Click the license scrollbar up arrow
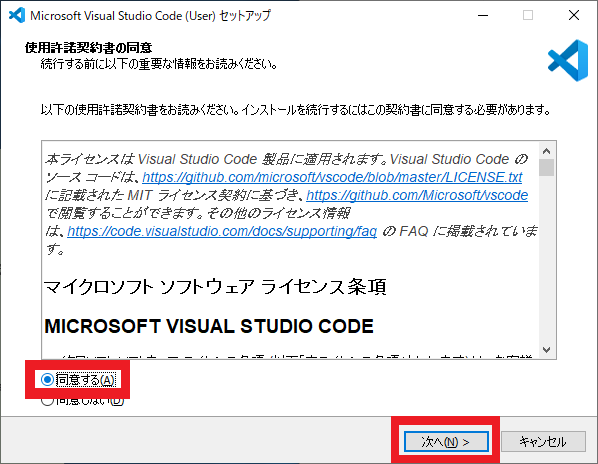598x464 pixels. point(547,151)
